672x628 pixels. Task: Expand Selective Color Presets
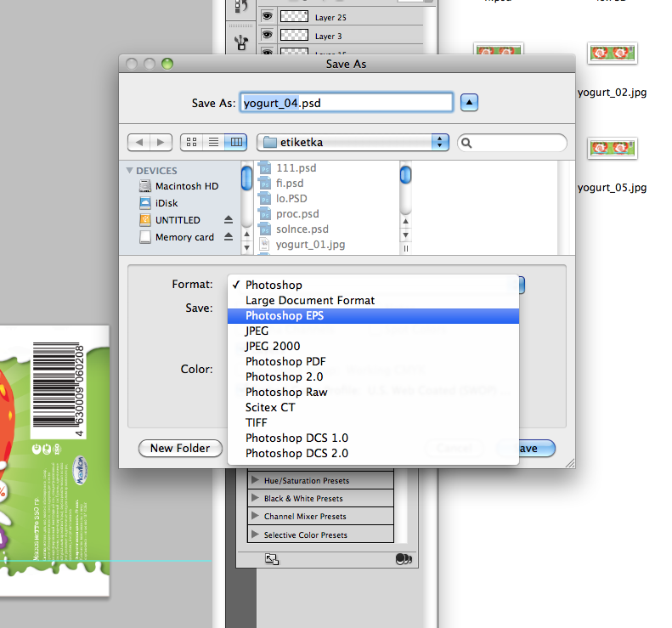pyautogui.click(x=255, y=535)
